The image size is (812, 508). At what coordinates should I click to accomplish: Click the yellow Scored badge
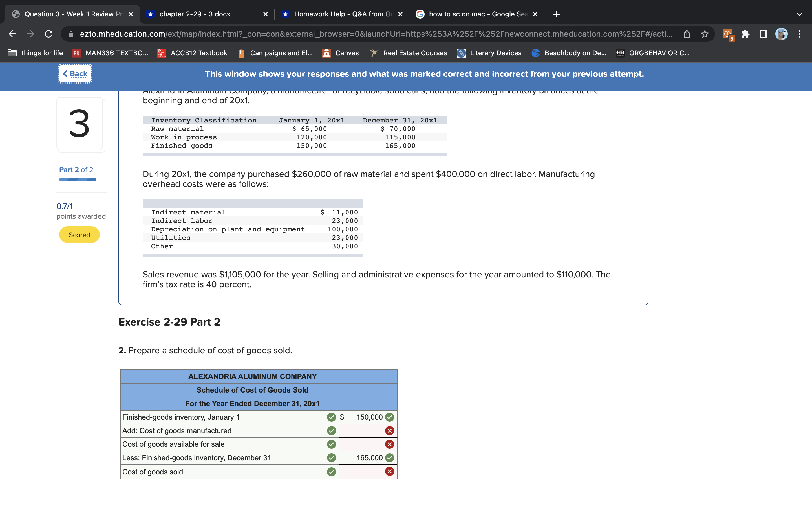(80, 235)
